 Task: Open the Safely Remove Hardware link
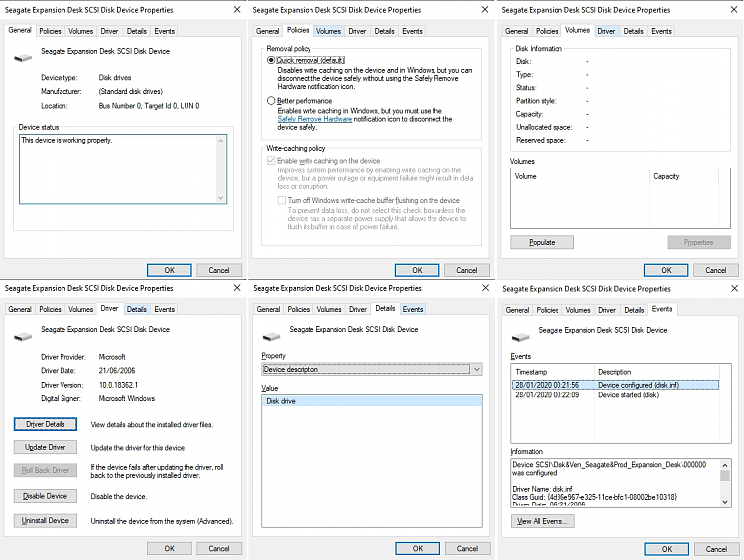pos(314,119)
